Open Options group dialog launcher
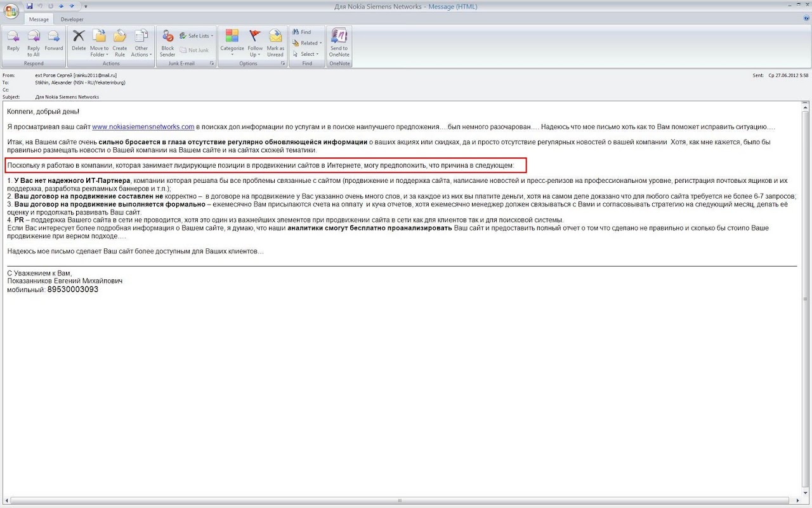 click(x=283, y=63)
